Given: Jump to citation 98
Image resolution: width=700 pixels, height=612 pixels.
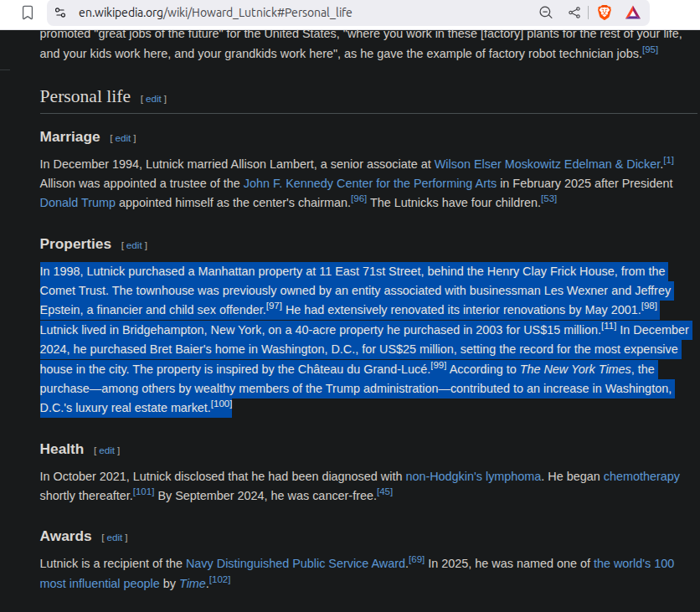Looking at the screenshot, I should (649, 306).
